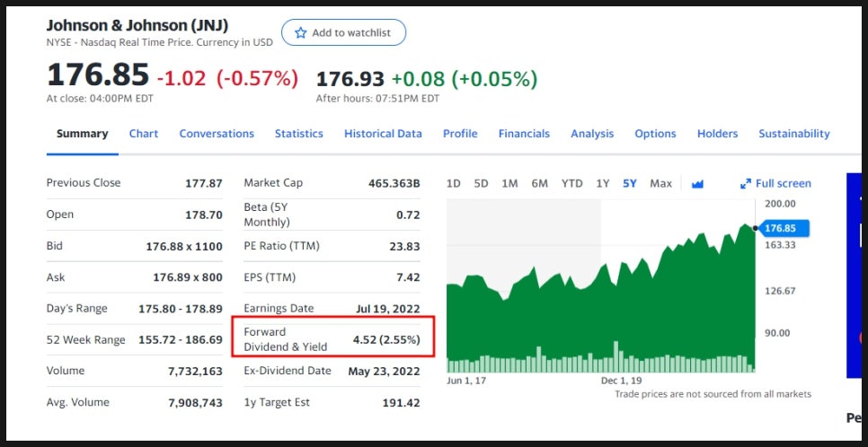The width and height of the screenshot is (868, 447).
Task: Go to the Options tab
Action: (655, 134)
